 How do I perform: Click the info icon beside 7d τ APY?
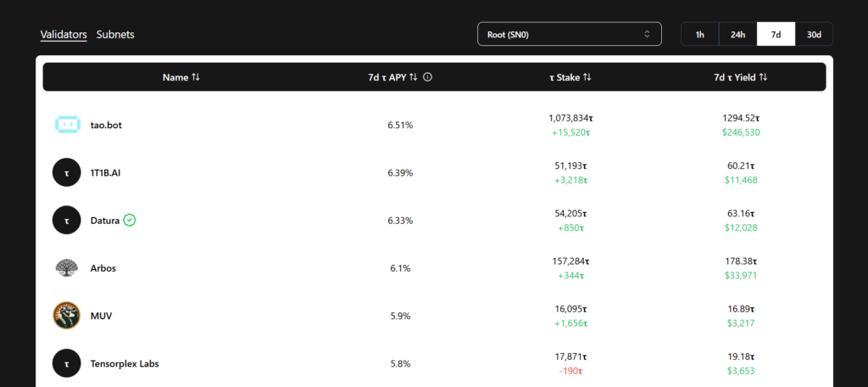pos(427,77)
